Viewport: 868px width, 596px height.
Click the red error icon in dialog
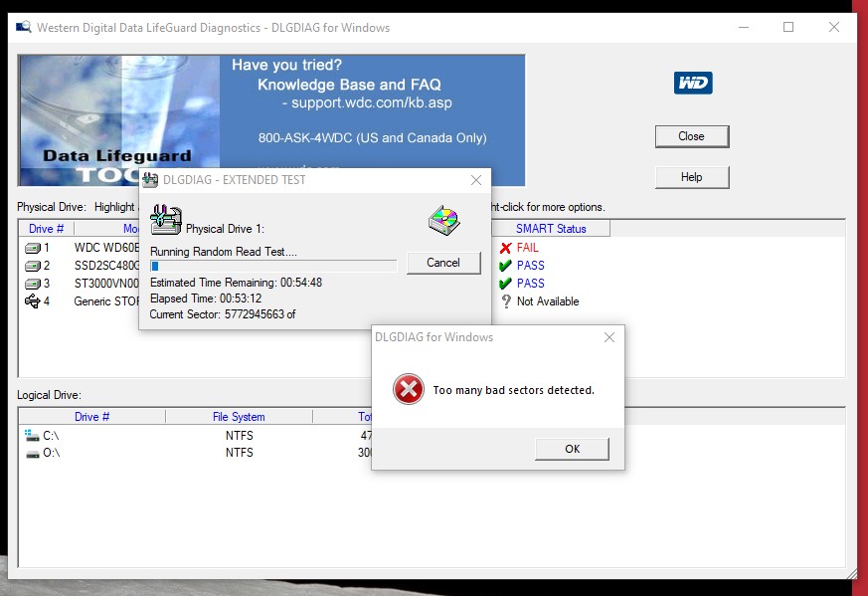(x=408, y=390)
